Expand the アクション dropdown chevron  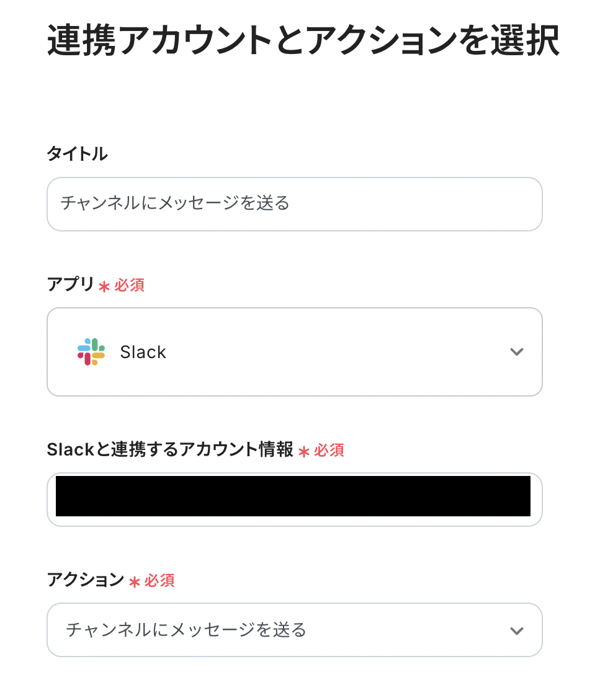click(516, 630)
